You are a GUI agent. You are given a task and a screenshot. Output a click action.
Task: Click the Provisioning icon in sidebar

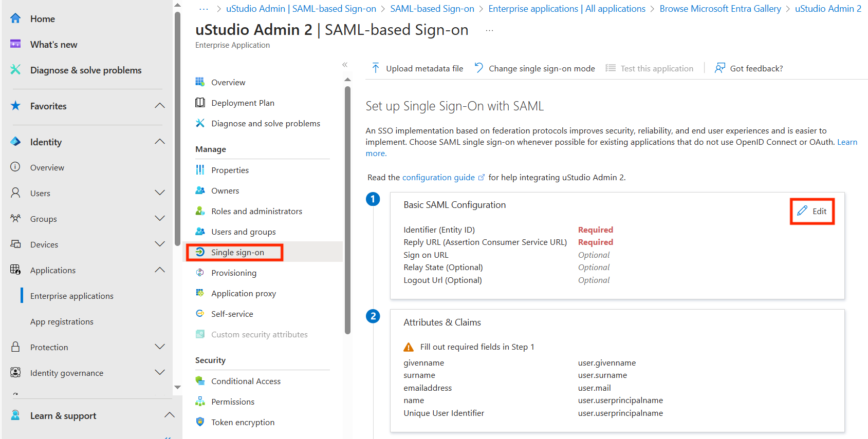[200, 273]
